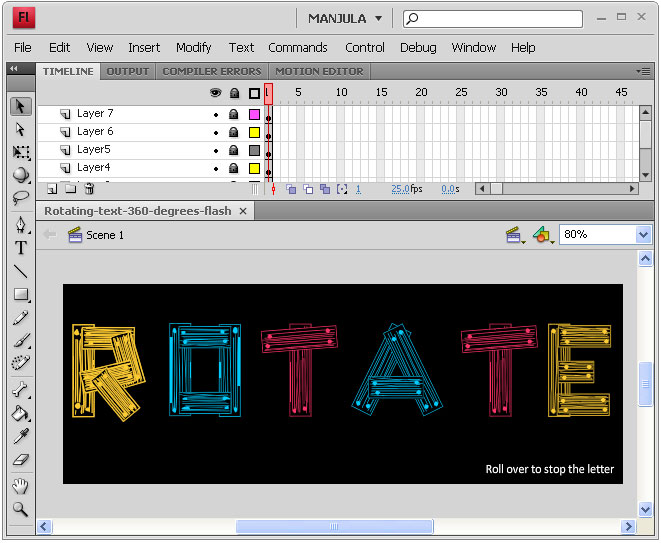The height and width of the screenshot is (543, 661).
Task: Switch to the MOTION EDITOR tab
Action: point(320,72)
